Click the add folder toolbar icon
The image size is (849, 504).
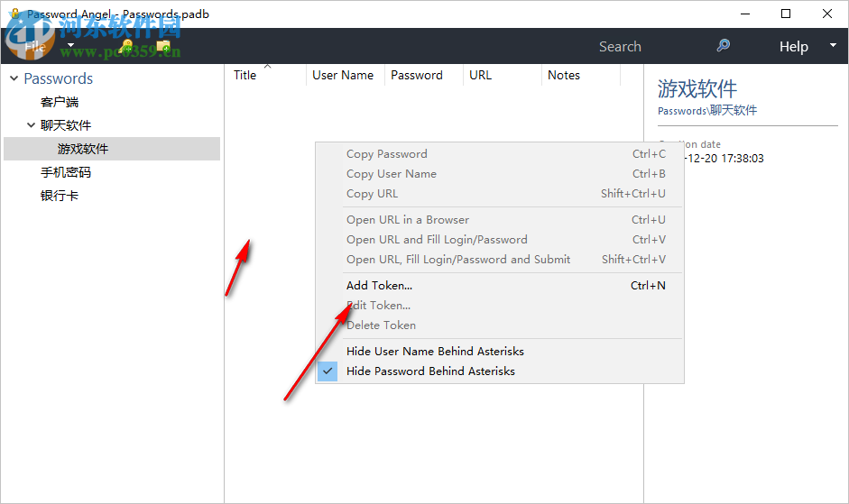pos(163,46)
